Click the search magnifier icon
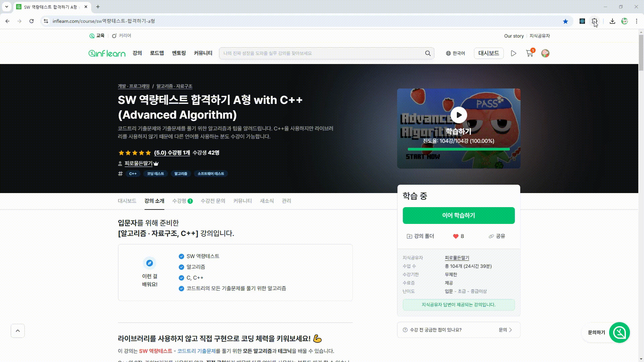Screen dimensions: 644x362 click(x=428, y=53)
